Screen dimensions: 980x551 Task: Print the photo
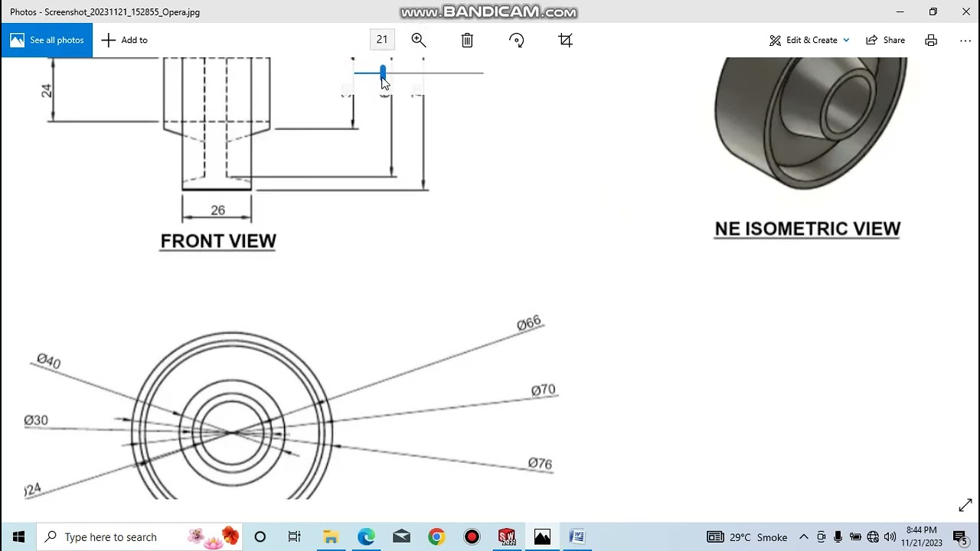pos(931,40)
